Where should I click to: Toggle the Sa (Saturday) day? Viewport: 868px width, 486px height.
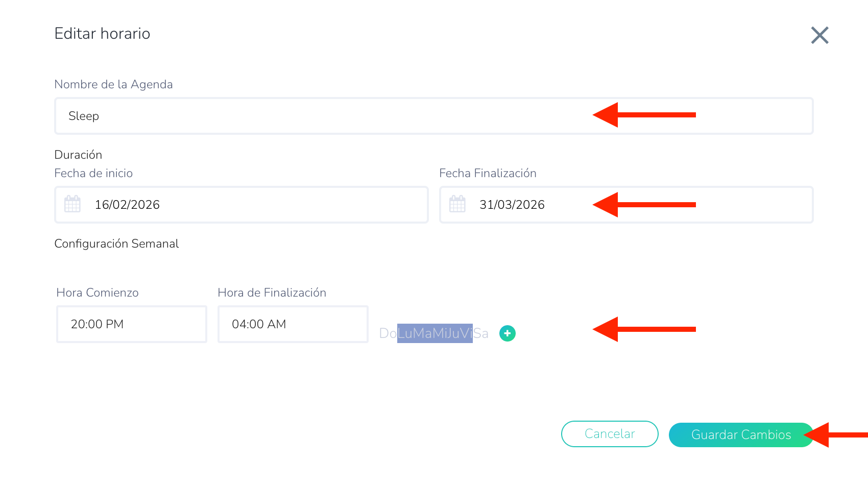click(481, 333)
